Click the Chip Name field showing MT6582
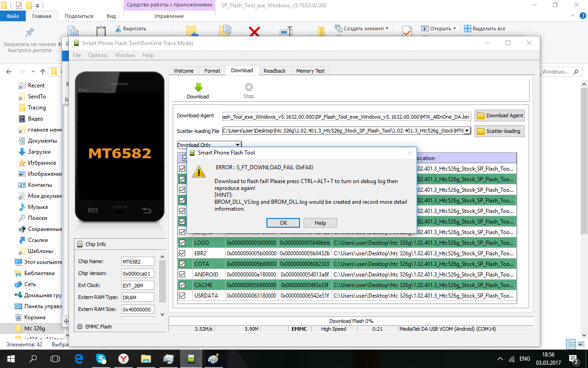The width and height of the screenshot is (588, 368). point(137,261)
